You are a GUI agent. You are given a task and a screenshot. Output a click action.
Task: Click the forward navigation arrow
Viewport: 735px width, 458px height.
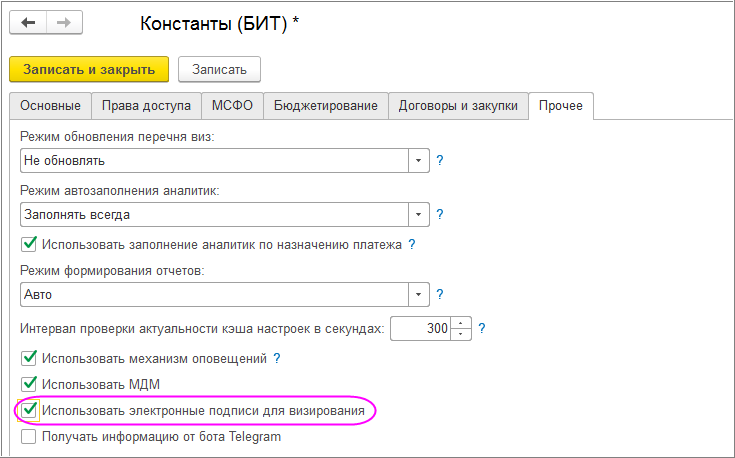(64, 23)
